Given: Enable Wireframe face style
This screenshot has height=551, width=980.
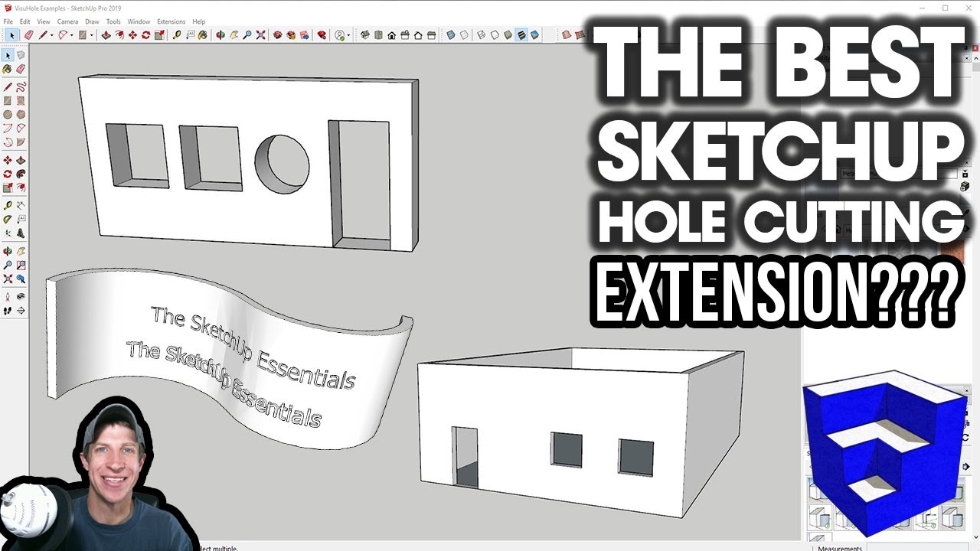Looking at the screenshot, I should (482, 34).
